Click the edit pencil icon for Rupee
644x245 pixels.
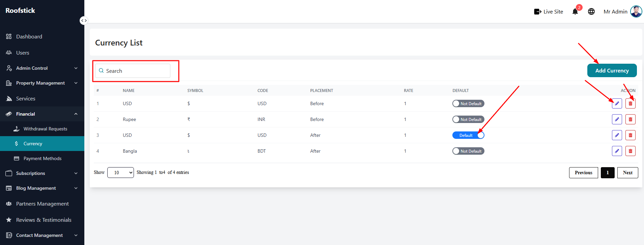(x=617, y=119)
